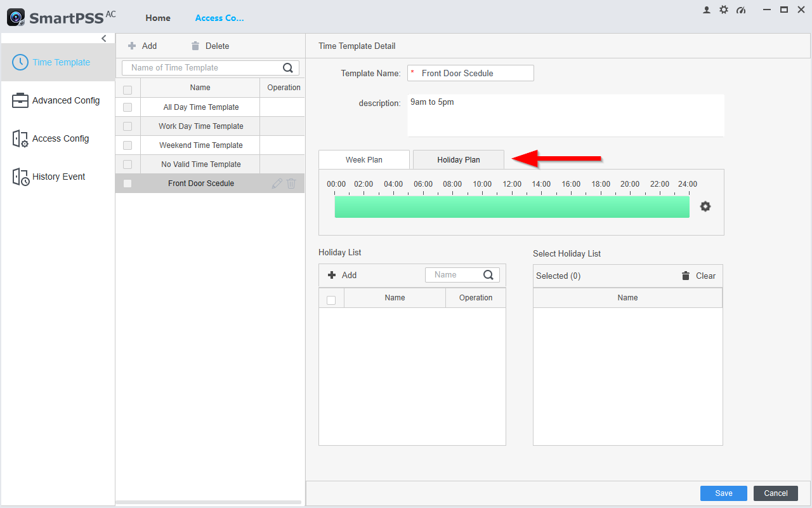812x508 pixels.
Task: Toggle the Holiday List select-all checkbox
Action: (331, 300)
